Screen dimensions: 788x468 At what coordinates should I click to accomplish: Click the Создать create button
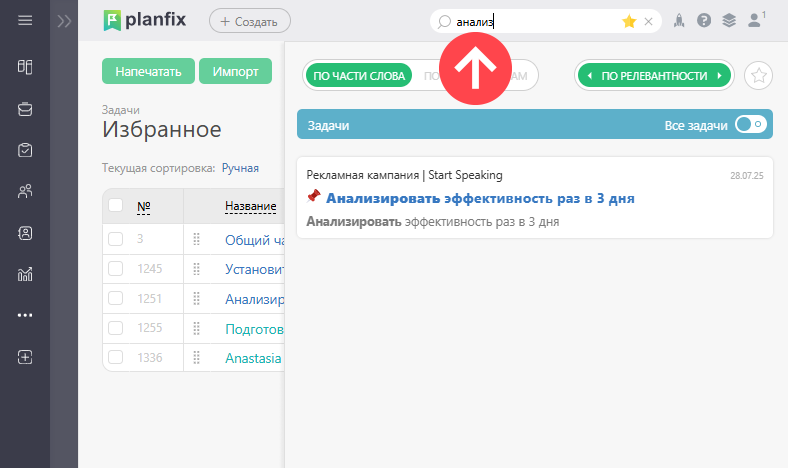coord(250,21)
